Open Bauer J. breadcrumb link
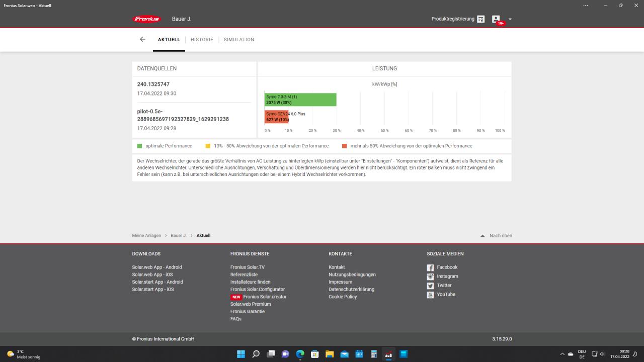 point(179,235)
